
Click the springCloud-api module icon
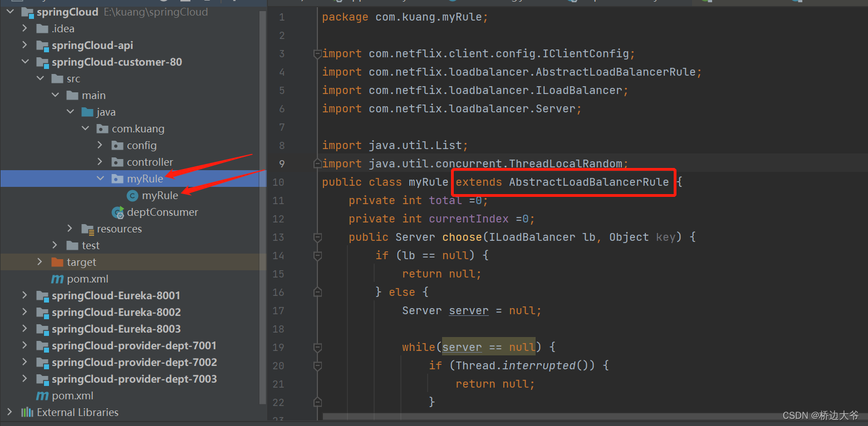click(42, 45)
